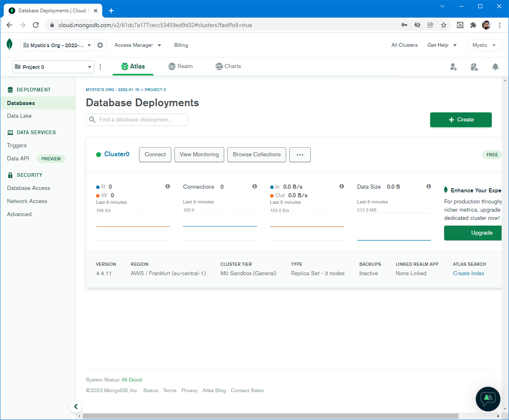Open the project activity feed icon

pos(475,67)
